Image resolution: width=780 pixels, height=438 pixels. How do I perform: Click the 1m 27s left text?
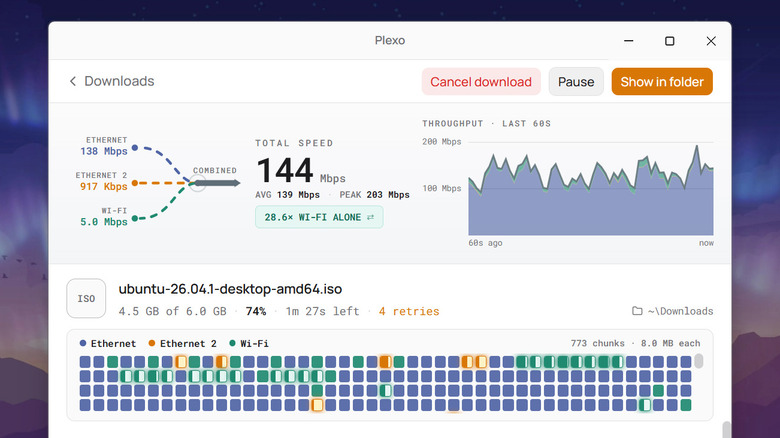(322, 311)
